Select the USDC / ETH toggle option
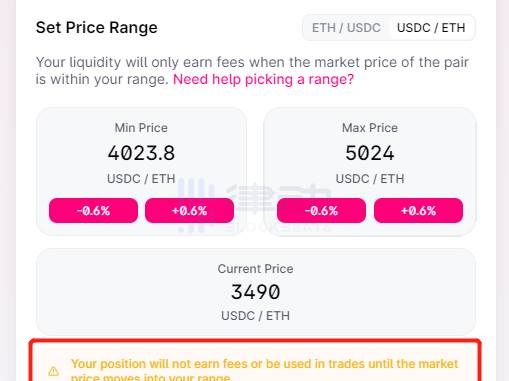The width and height of the screenshot is (509, 381). tap(431, 28)
